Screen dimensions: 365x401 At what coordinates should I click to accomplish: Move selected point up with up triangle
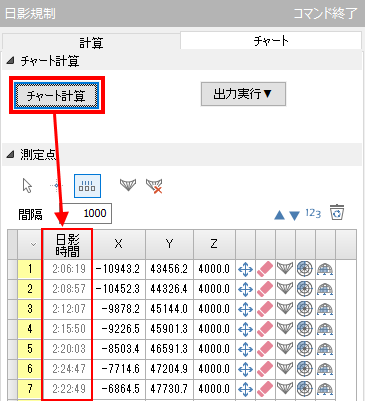point(279,215)
